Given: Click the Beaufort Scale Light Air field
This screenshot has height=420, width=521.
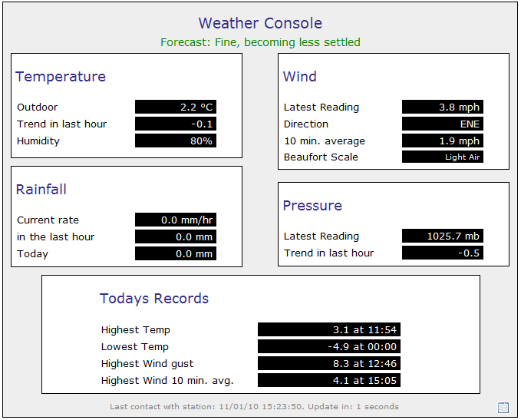Looking at the screenshot, I should (x=443, y=157).
